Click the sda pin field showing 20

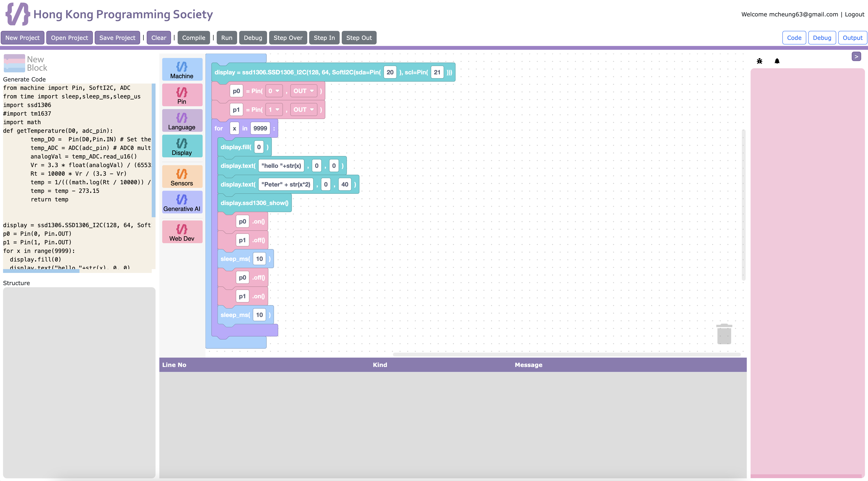[x=390, y=72]
